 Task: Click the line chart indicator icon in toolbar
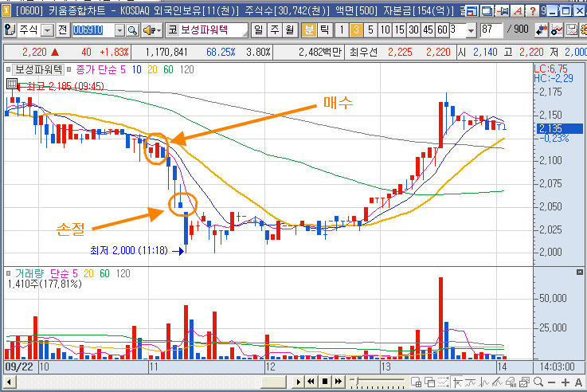pos(557,30)
